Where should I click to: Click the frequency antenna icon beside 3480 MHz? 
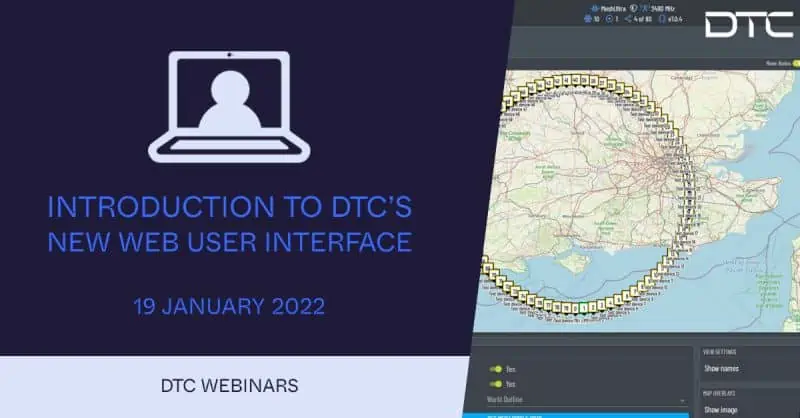[x=645, y=9]
